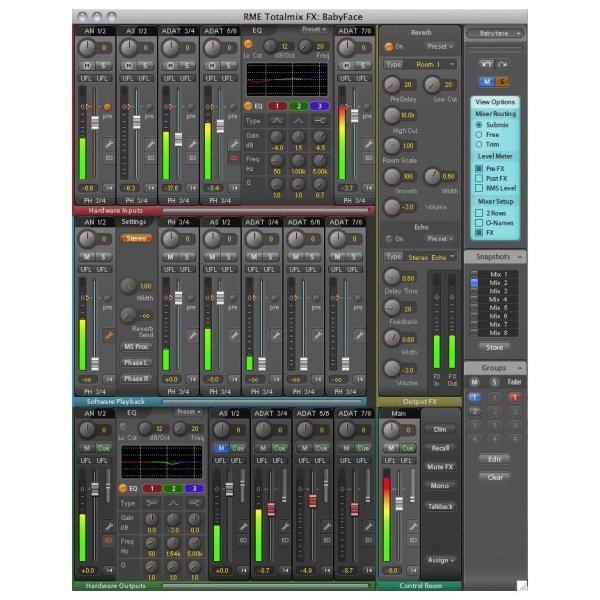Viewport: 600px width, 600px height.
Task: Open wrench settings on Hardware Inputs AS 1/2
Action: 151,144
